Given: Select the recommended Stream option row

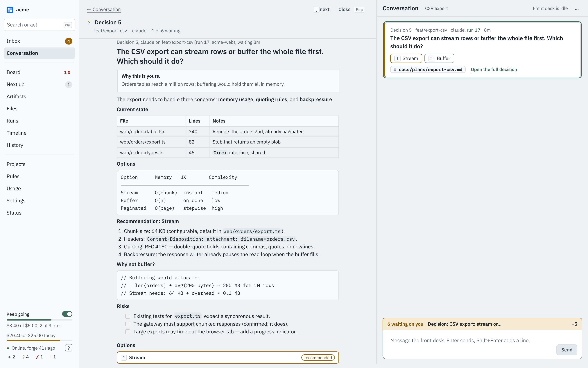Looking at the screenshot, I should 228,358.
